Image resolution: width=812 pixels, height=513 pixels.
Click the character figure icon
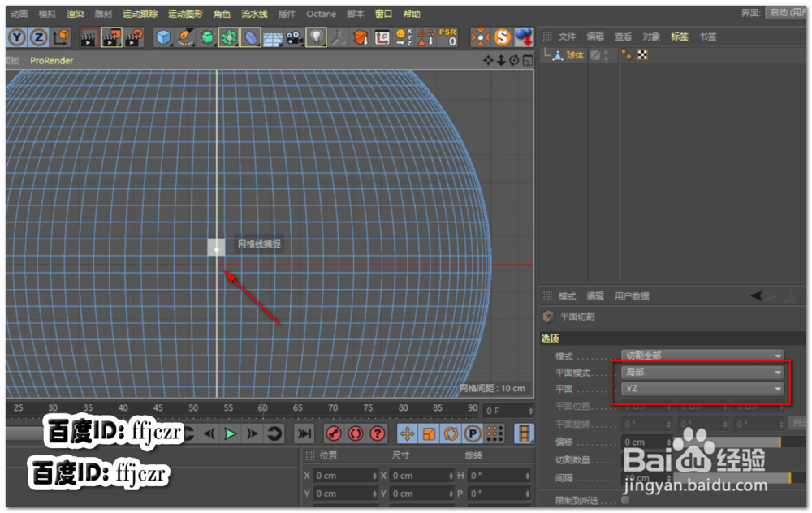pyautogui.click(x=339, y=37)
